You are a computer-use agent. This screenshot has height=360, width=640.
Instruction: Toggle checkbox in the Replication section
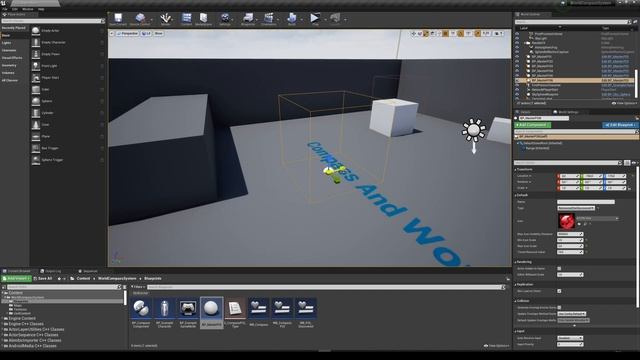pos(559,291)
